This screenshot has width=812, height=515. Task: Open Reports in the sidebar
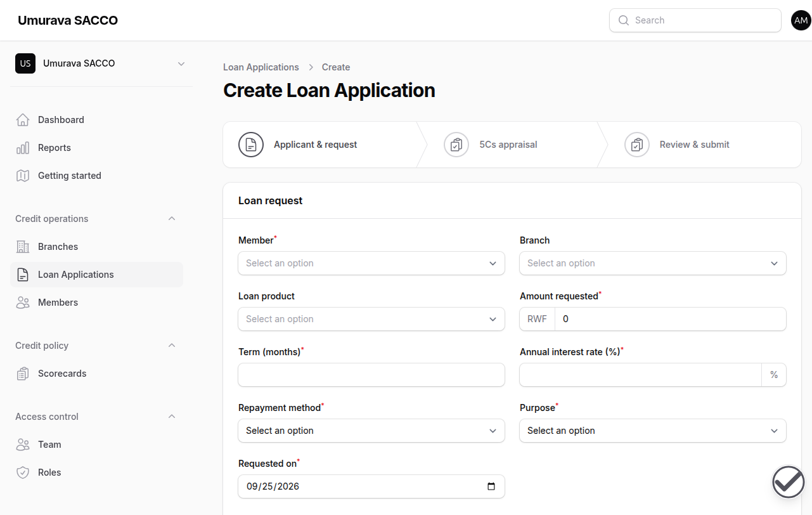[x=97, y=148]
